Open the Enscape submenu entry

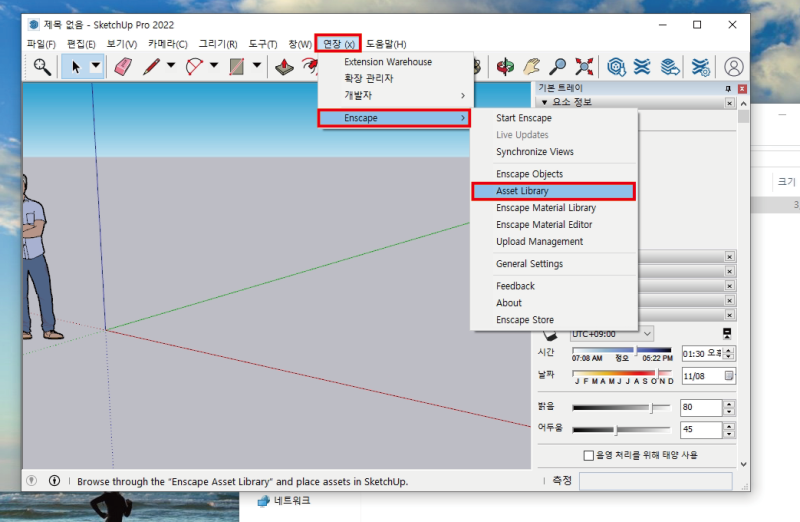(x=394, y=118)
